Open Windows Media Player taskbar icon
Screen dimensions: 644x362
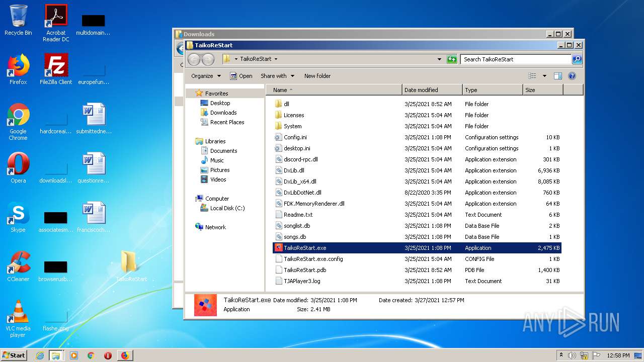point(73,355)
